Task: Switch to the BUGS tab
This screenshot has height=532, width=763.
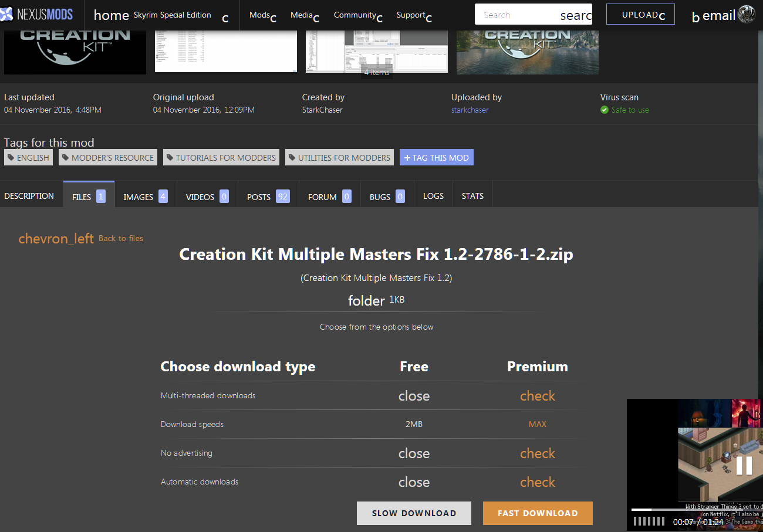Action: 387,196
